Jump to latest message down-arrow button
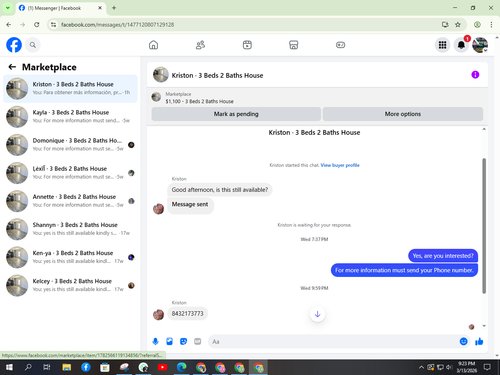The width and height of the screenshot is (500, 375). pyautogui.click(x=317, y=314)
